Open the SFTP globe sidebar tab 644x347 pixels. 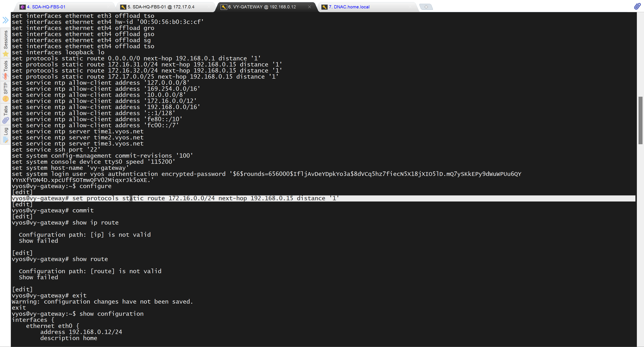5,92
